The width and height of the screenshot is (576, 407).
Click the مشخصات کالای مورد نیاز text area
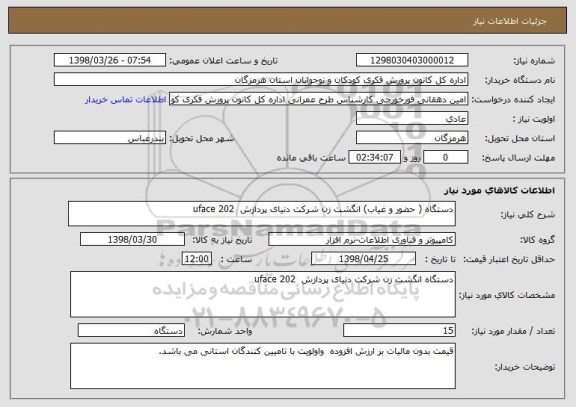263,294
